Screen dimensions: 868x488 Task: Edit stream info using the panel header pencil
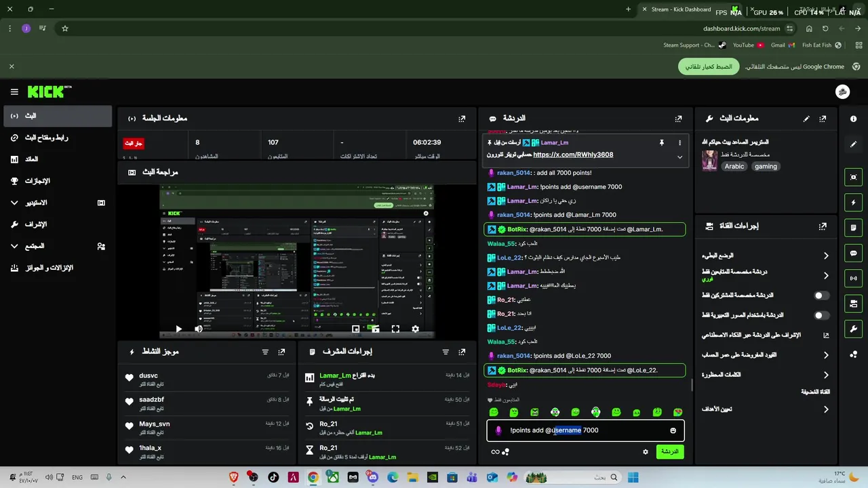click(x=806, y=119)
